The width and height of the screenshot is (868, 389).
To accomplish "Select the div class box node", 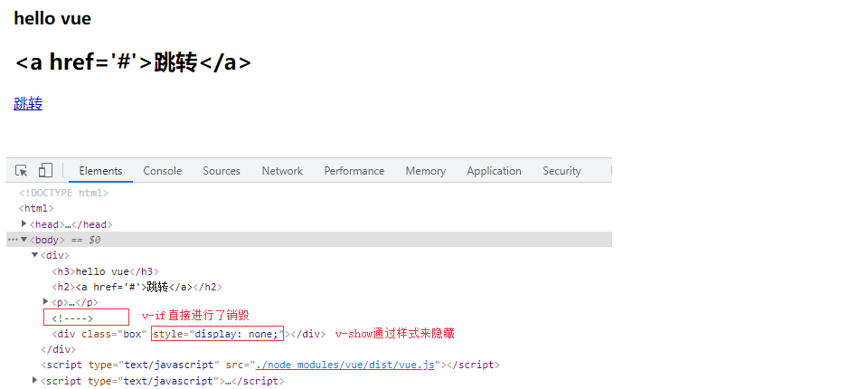I will 99,334.
